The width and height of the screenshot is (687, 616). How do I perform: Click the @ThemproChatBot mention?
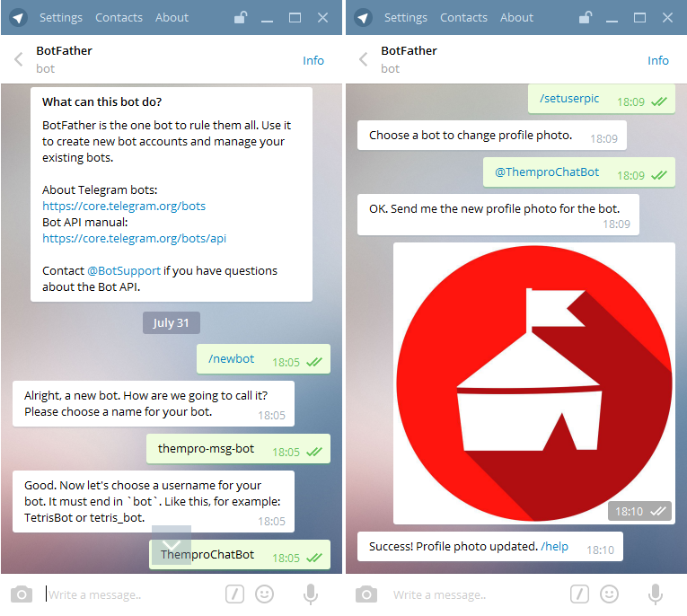pos(546,172)
